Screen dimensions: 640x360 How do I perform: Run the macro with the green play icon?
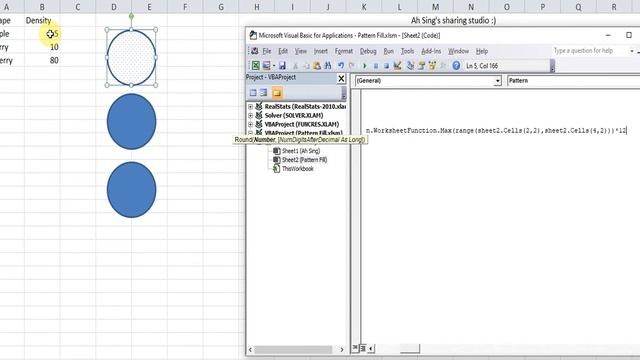click(x=364, y=66)
